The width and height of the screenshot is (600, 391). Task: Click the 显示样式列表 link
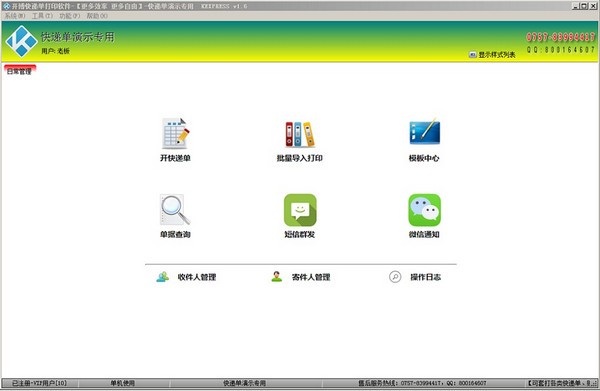coord(496,55)
